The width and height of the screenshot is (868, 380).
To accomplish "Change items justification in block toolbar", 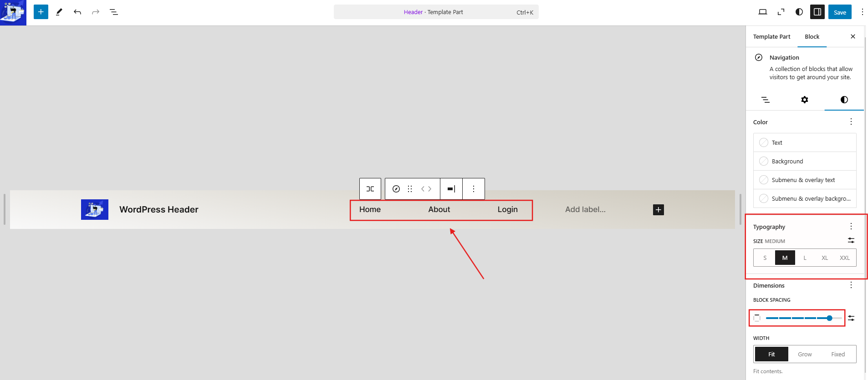I will [x=451, y=189].
